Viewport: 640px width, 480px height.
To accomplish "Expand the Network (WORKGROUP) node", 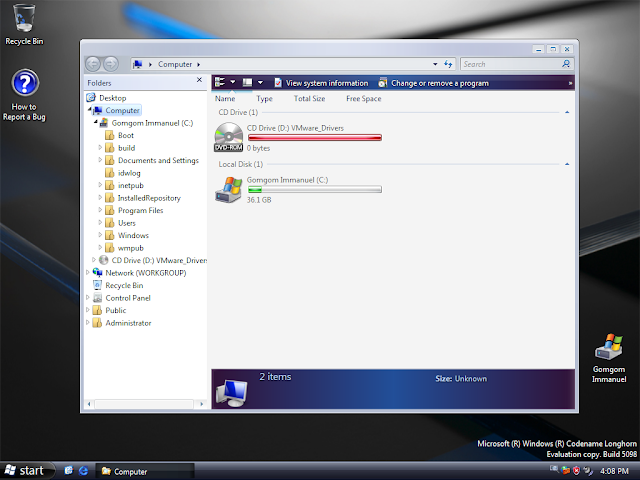I will 87,272.
